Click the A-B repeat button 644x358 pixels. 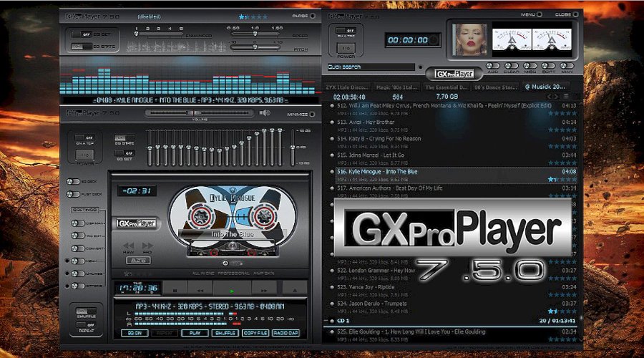click(x=138, y=260)
